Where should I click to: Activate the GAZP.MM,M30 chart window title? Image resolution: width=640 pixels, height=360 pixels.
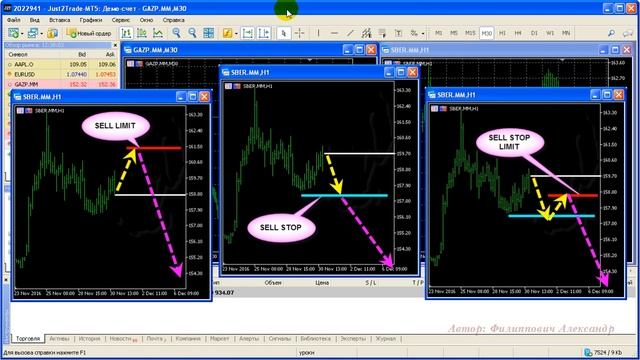coord(155,50)
